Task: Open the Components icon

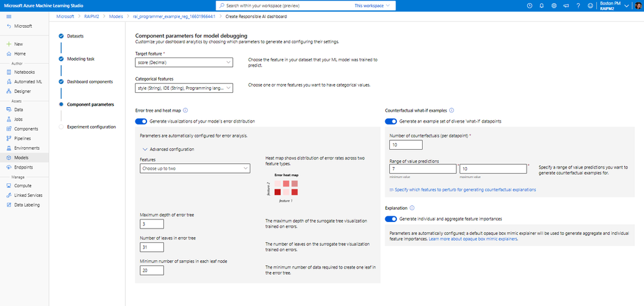Action: coord(9,128)
